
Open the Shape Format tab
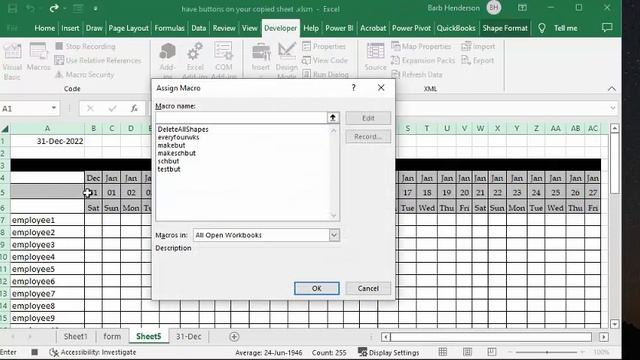pos(505,28)
